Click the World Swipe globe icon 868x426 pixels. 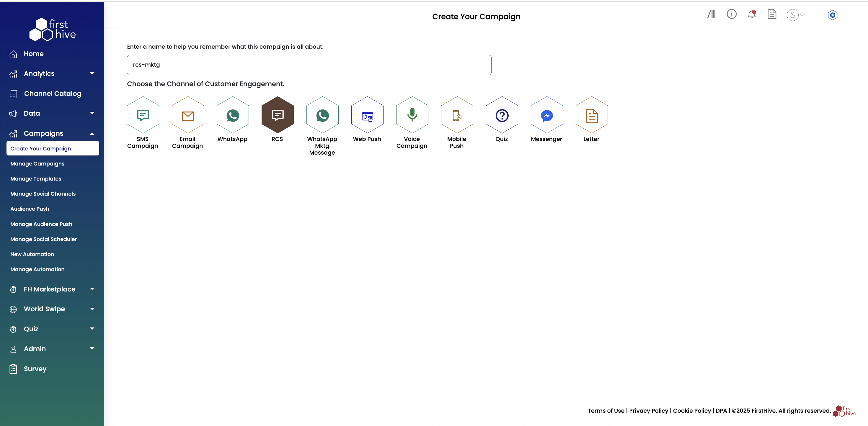[x=13, y=309]
